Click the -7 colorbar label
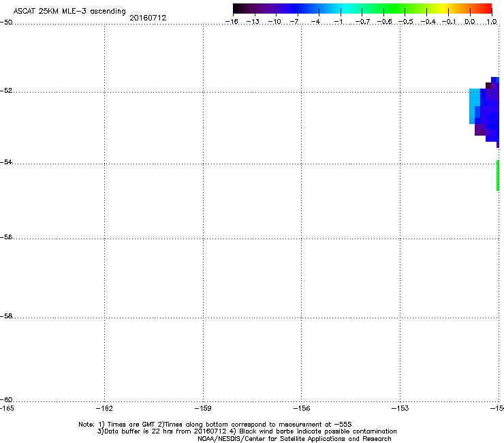504x443 pixels. coord(294,22)
